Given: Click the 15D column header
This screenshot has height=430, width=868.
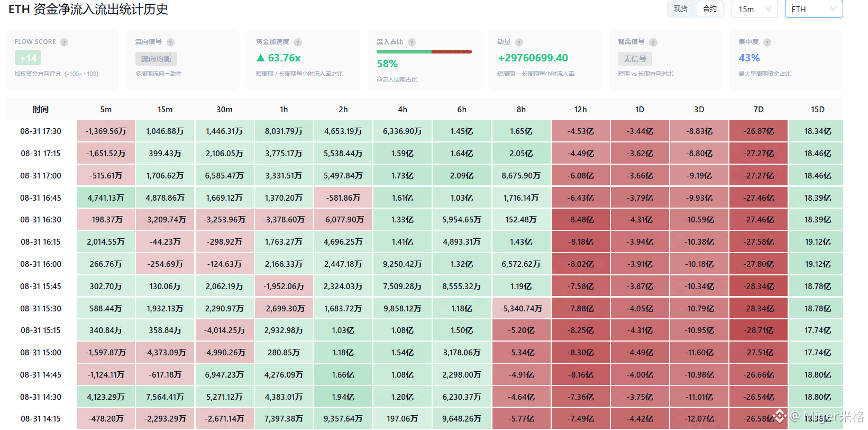Looking at the screenshot, I should pyautogui.click(x=818, y=109).
